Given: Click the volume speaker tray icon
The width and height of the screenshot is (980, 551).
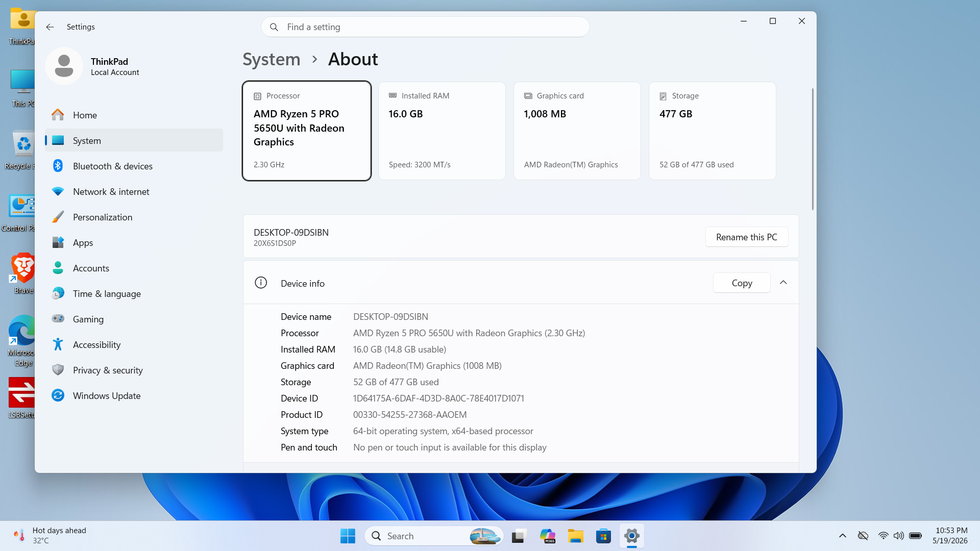Looking at the screenshot, I should point(899,536).
